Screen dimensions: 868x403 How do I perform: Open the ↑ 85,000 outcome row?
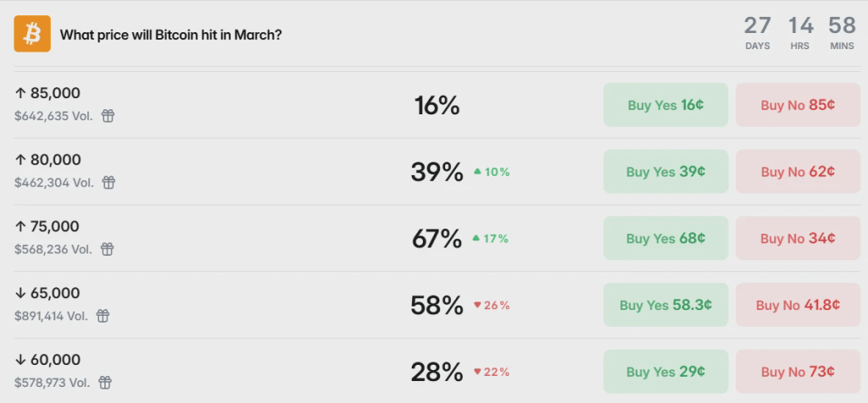pyautogui.click(x=49, y=93)
